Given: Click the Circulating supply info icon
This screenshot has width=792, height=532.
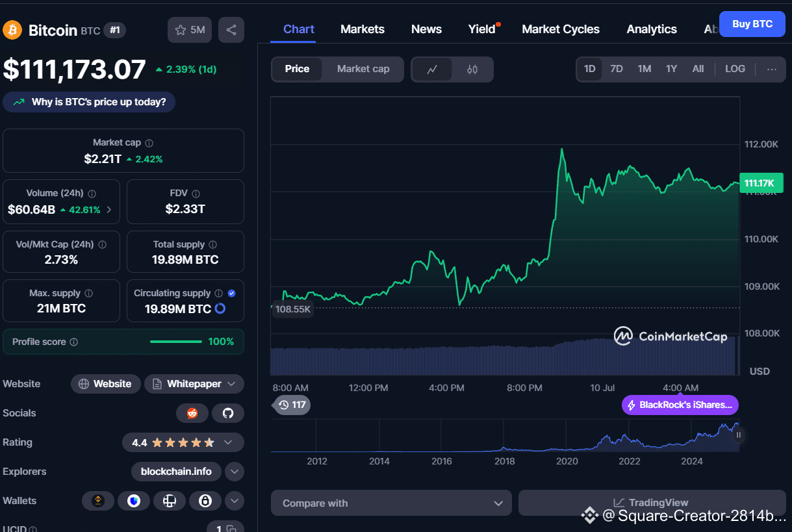Looking at the screenshot, I should click(x=219, y=294).
